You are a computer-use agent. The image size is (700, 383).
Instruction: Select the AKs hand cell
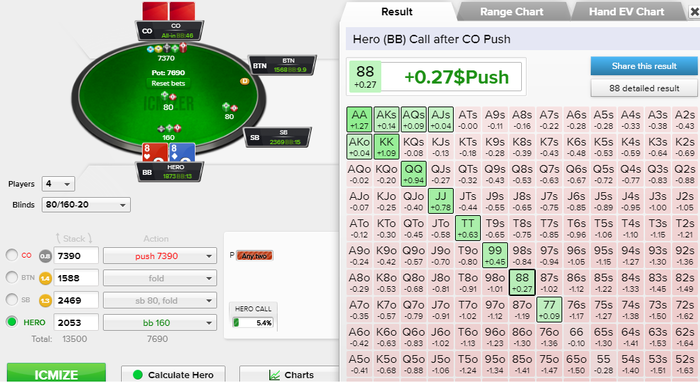pos(386,119)
